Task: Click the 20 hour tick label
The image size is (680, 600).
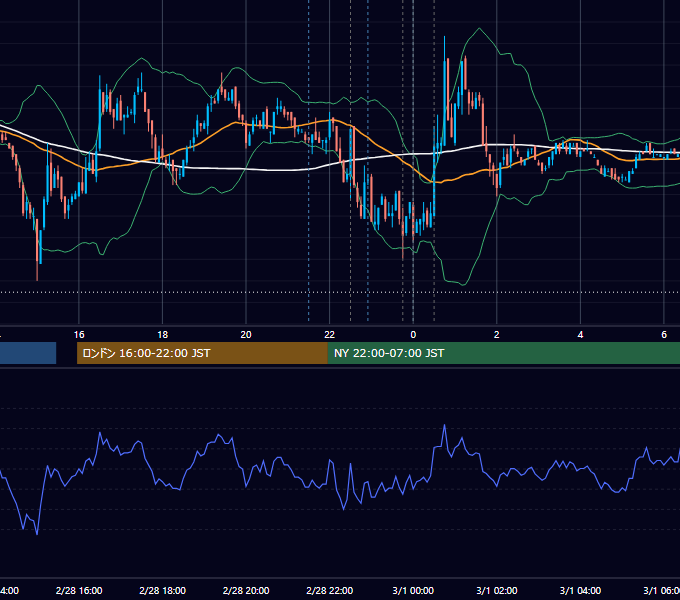Action: [x=246, y=335]
